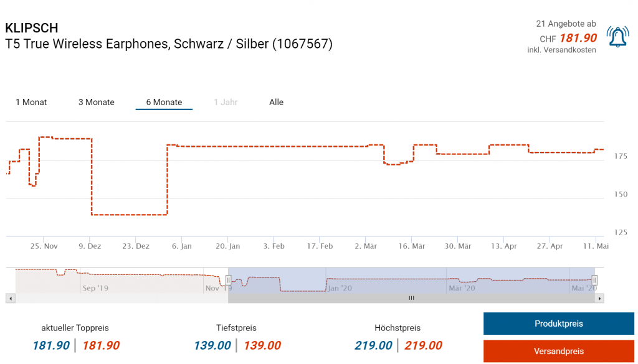Click the Sep '19 area in navigator

(95, 288)
